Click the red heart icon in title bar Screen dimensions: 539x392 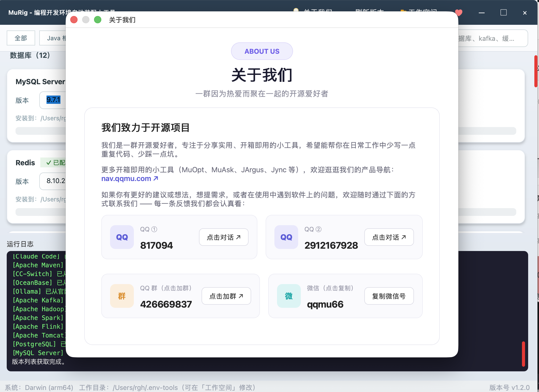tap(459, 13)
